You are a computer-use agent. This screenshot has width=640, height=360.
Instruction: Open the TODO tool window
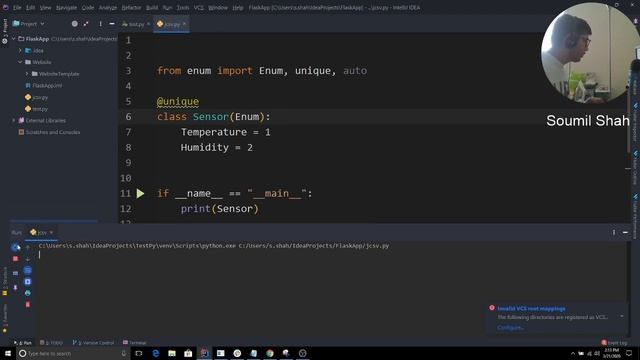(51, 343)
